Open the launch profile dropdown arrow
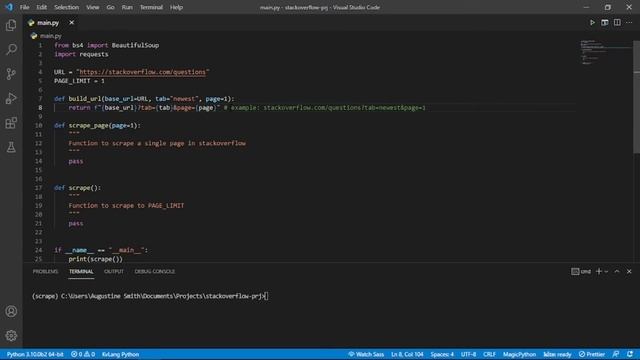This screenshot has width=640, height=360. [606, 271]
